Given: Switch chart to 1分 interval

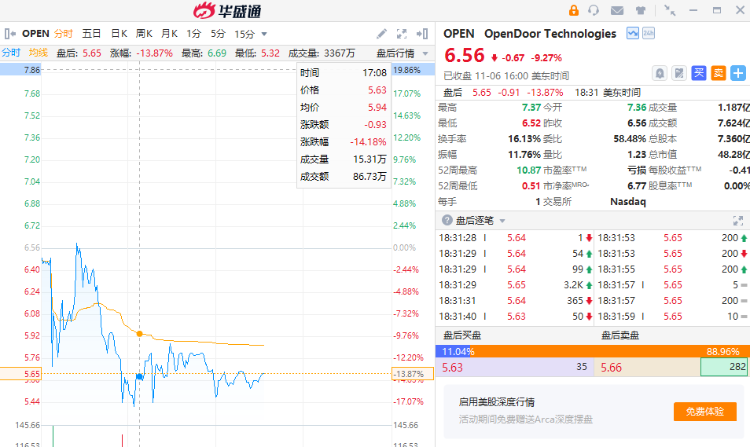Looking at the screenshot, I should [194, 33].
